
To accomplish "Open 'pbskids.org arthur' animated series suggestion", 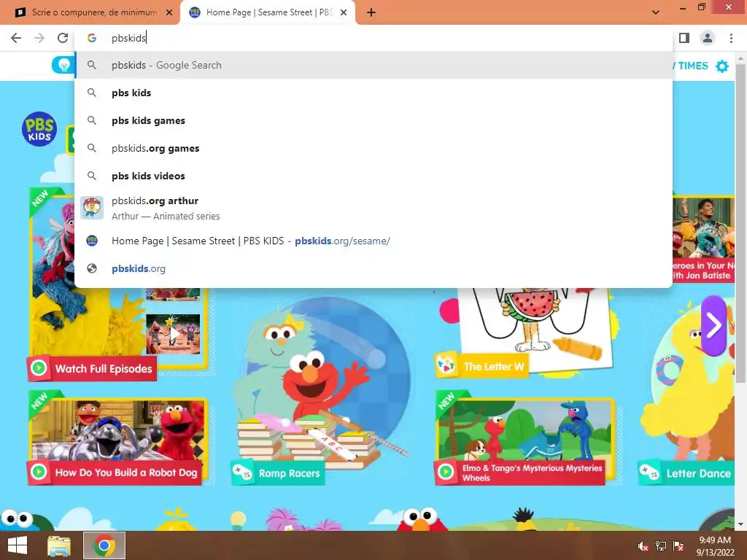I will tap(373, 208).
